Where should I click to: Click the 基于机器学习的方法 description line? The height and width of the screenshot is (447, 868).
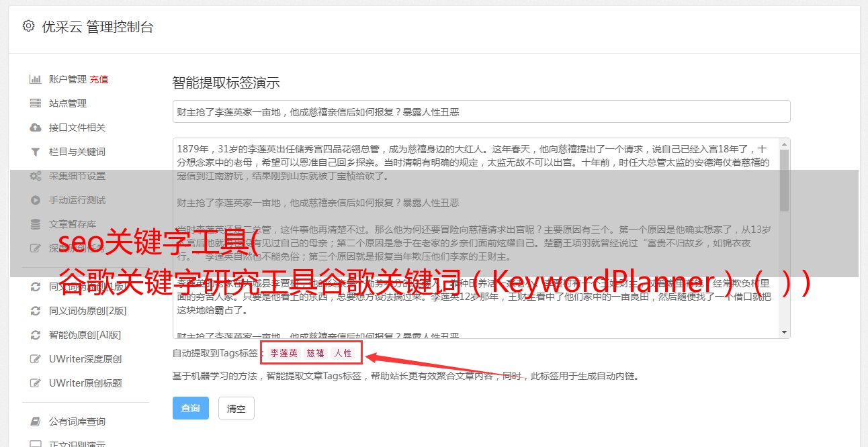pos(406,377)
